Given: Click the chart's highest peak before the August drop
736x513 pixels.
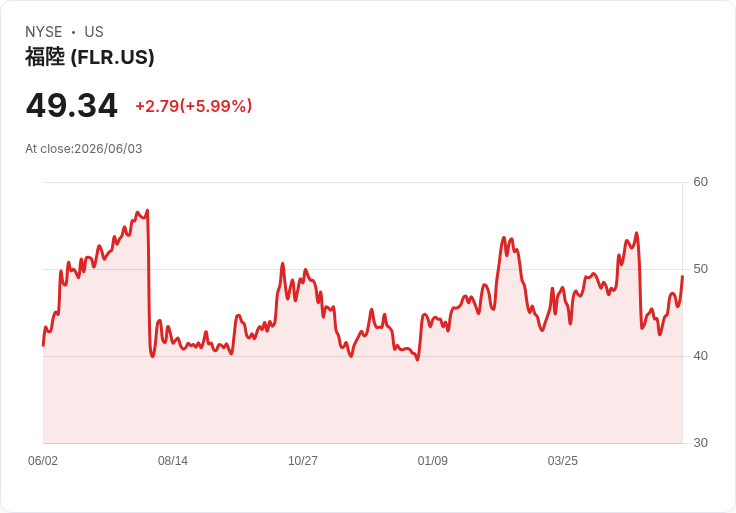Looking at the screenshot, I should [x=147, y=210].
